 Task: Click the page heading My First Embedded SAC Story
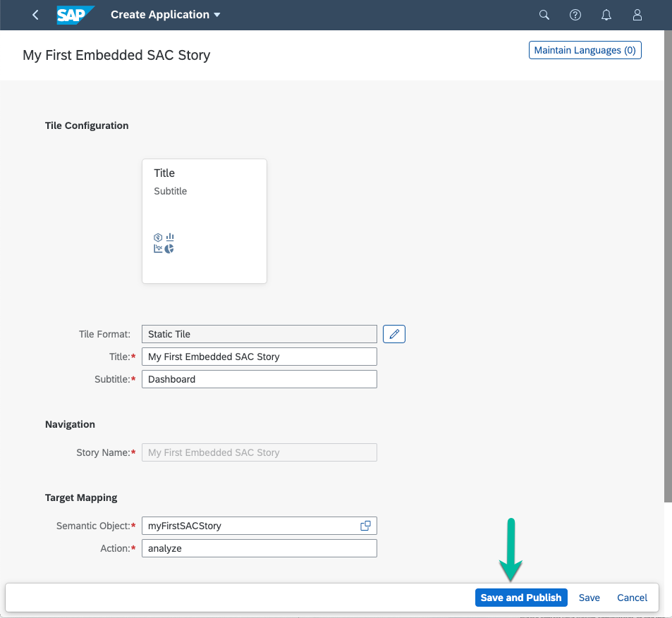116,55
